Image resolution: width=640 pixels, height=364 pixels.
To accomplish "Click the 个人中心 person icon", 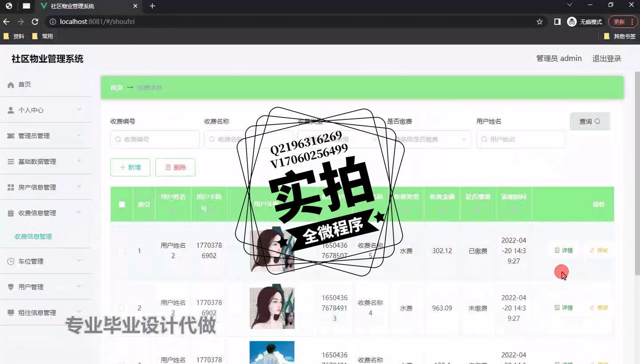I will pyautogui.click(x=11, y=110).
